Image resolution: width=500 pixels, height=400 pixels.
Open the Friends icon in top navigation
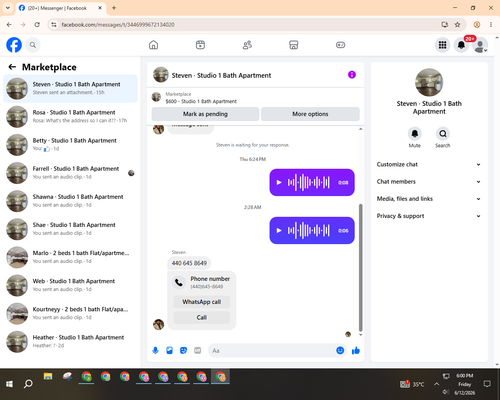pyautogui.click(x=247, y=45)
